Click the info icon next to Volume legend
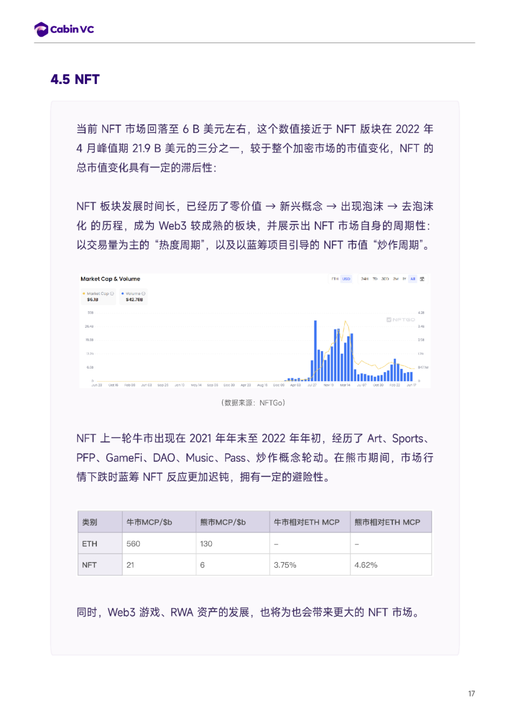Viewport: 510px width, 720px height. pos(144,293)
